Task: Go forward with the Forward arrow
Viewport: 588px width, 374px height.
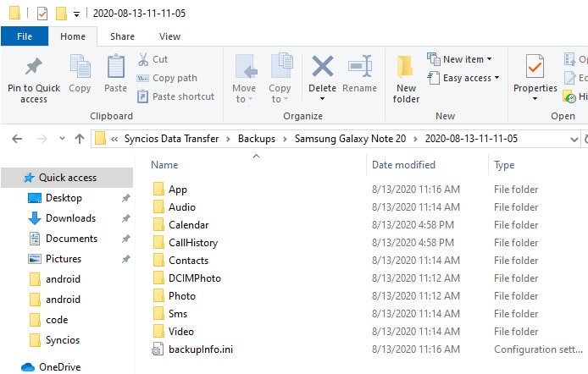Action: [x=42, y=139]
